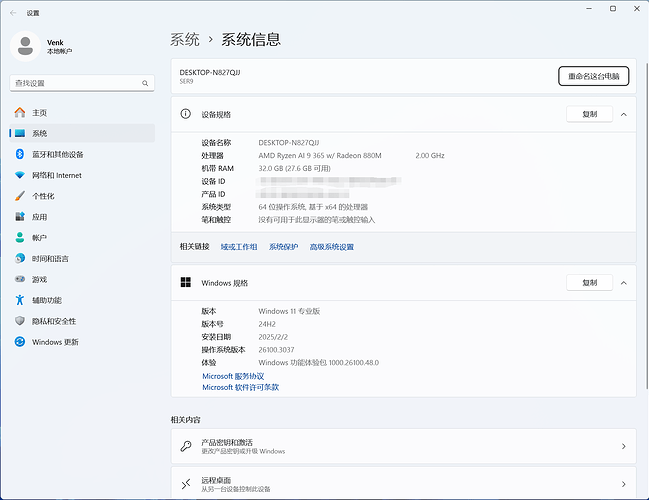Open 网络和 Internet settings
Image resolution: width=649 pixels, height=500 pixels.
point(56,175)
